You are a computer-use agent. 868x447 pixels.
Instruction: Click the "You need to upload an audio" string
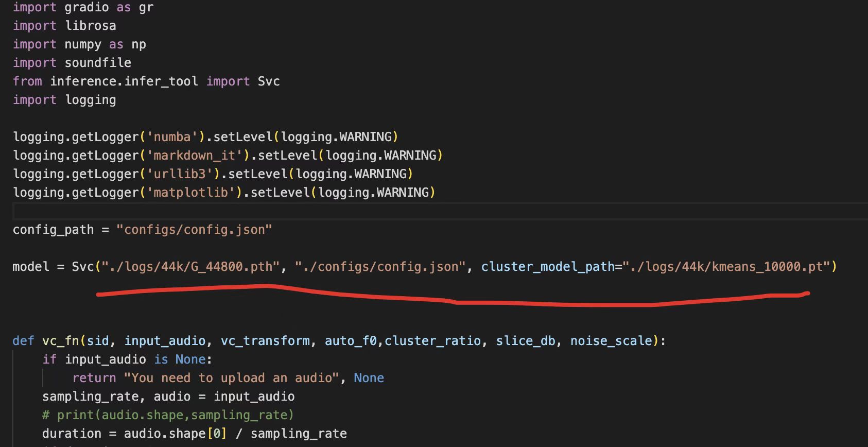[231, 378]
